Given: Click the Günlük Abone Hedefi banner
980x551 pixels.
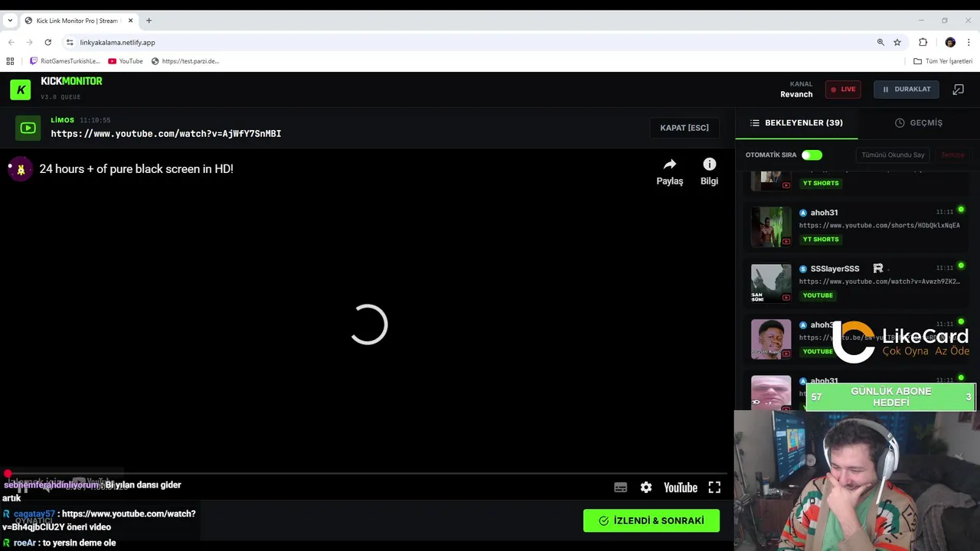Looking at the screenshot, I should [x=890, y=397].
